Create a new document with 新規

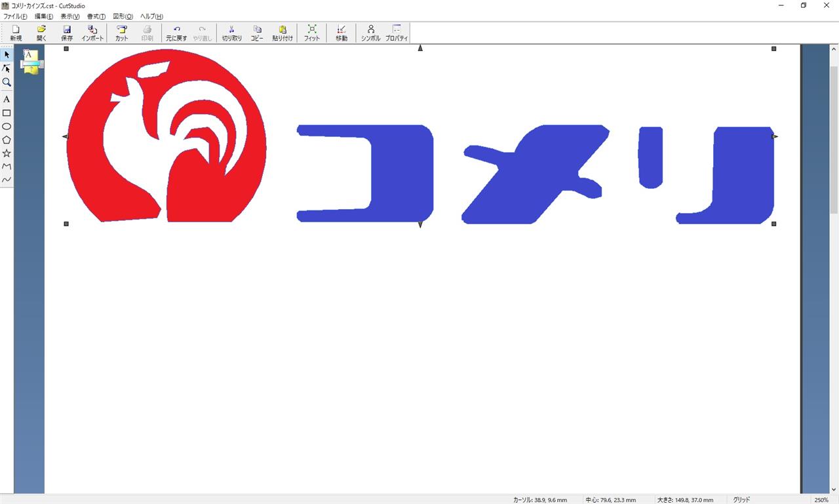(x=16, y=33)
